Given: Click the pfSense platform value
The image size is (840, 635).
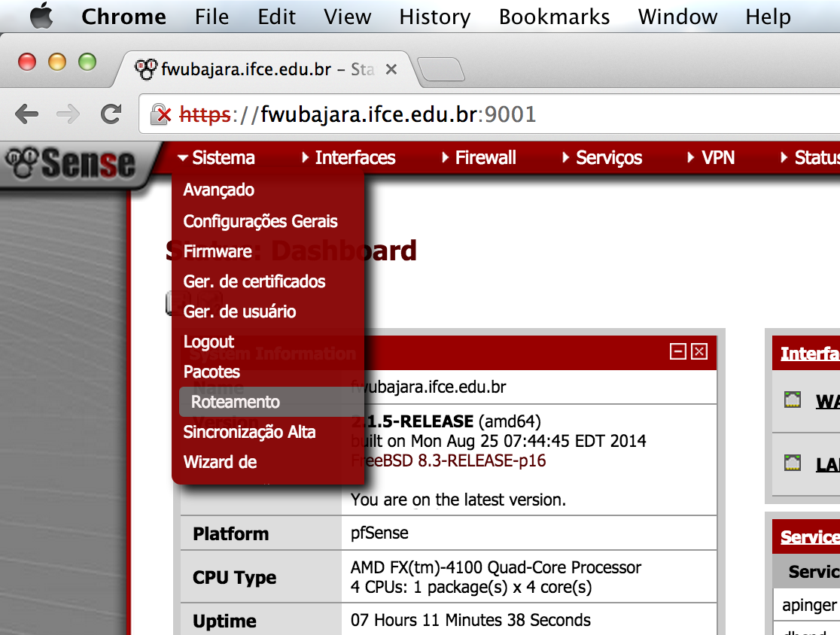Looking at the screenshot, I should pos(379,533).
